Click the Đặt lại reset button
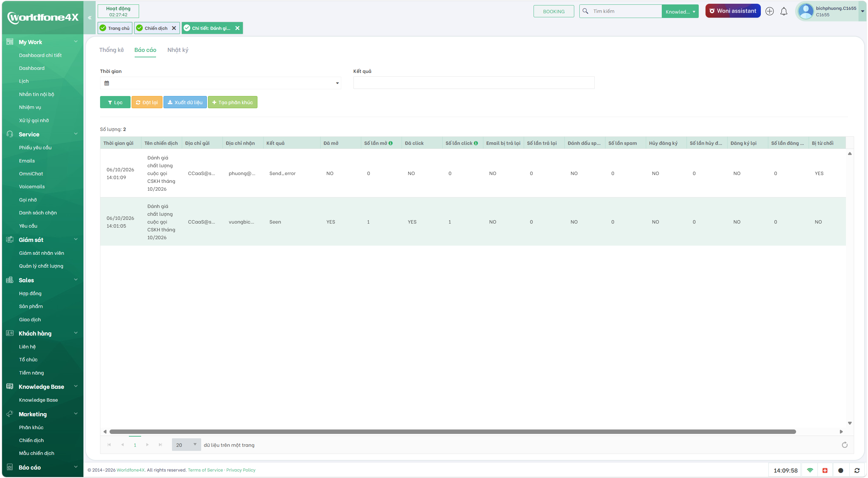 (147, 102)
